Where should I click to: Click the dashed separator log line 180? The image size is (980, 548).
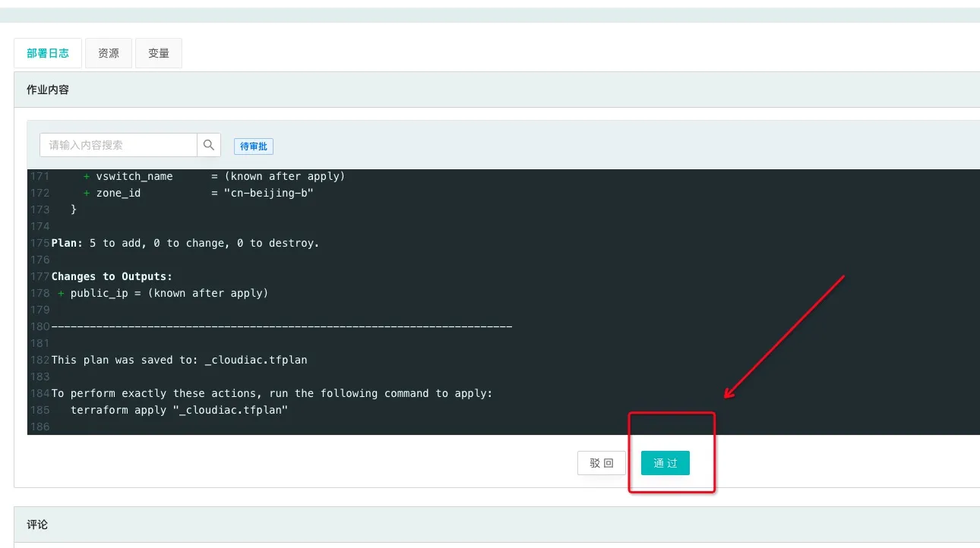pos(282,326)
